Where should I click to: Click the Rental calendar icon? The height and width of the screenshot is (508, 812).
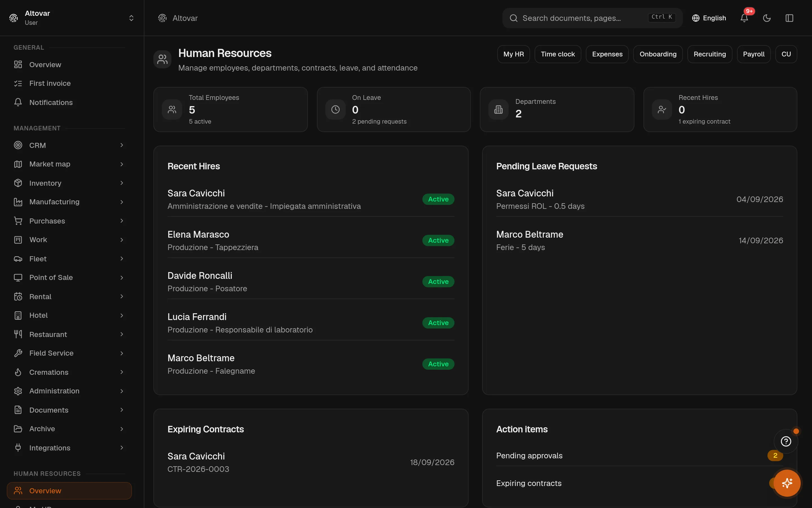pyautogui.click(x=18, y=296)
